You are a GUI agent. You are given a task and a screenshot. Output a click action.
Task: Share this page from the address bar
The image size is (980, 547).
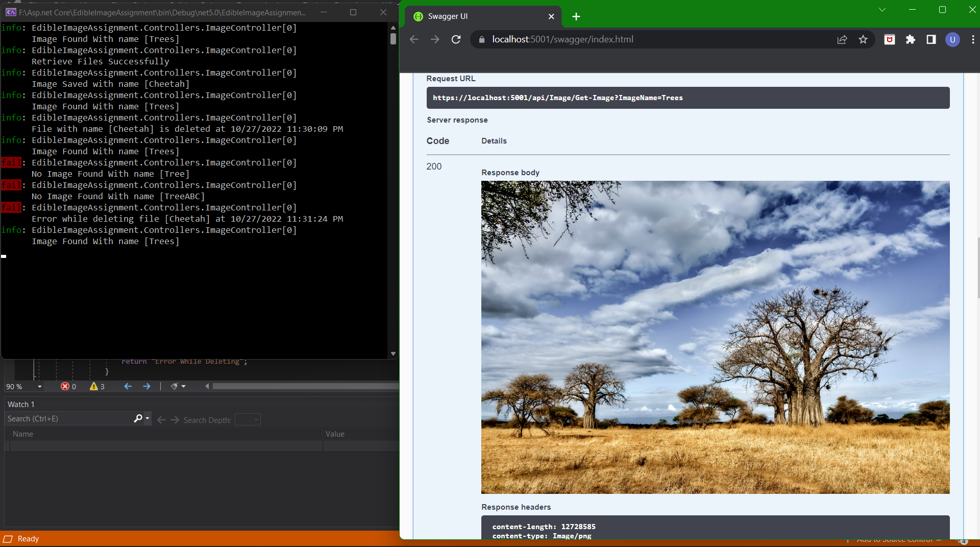pos(842,39)
